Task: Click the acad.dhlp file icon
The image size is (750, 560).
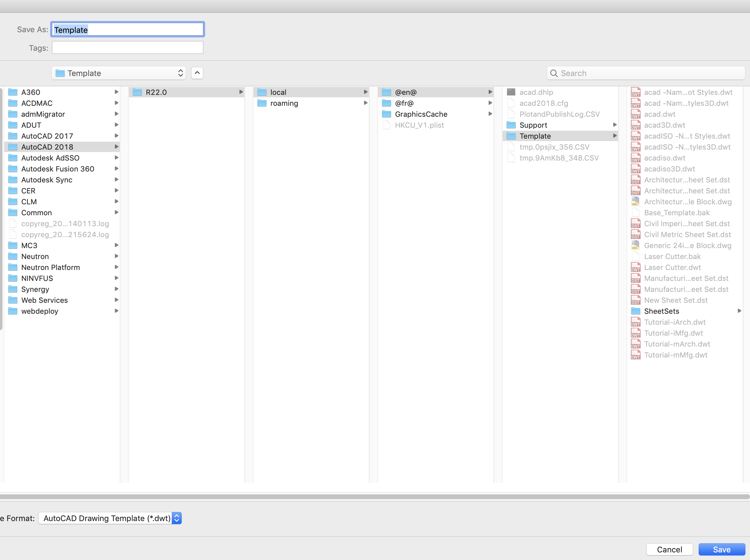Action: [x=511, y=92]
